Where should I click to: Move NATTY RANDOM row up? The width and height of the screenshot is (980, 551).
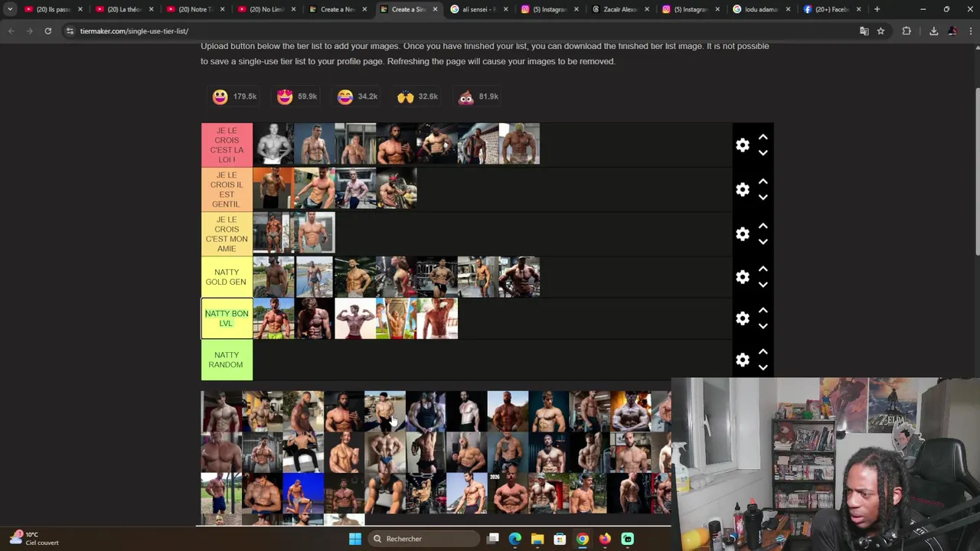pyautogui.click(x=763, y=351)
